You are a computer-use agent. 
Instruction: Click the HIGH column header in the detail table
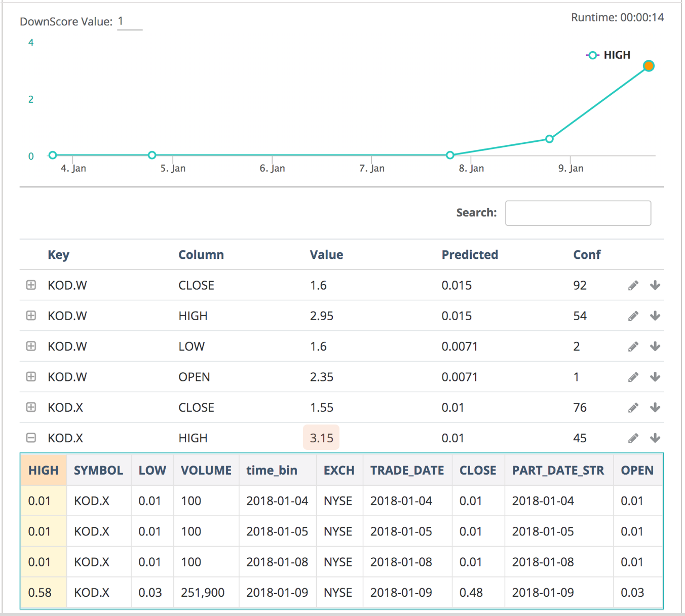click(x=44, y=470)
